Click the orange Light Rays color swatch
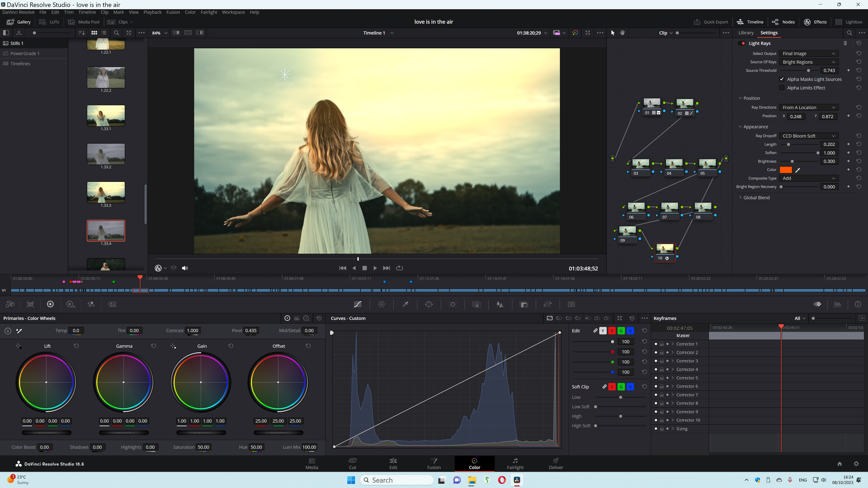 (786, 170)
